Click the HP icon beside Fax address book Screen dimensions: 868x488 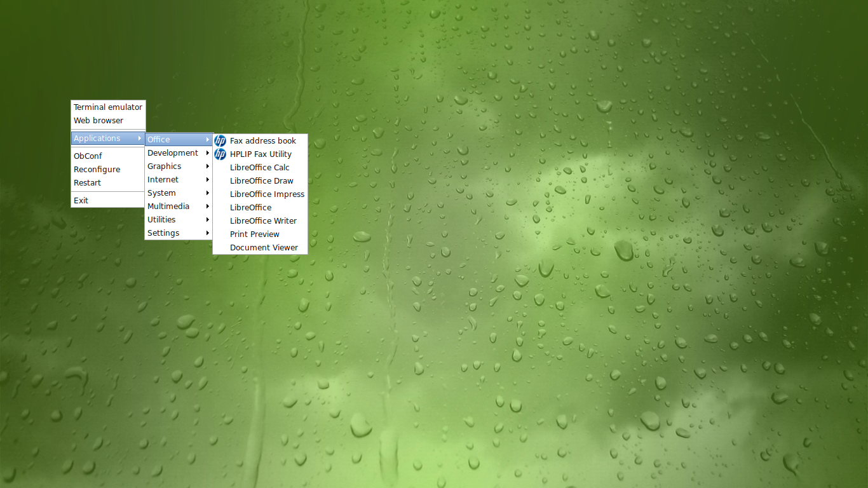(x=220, y=141)
